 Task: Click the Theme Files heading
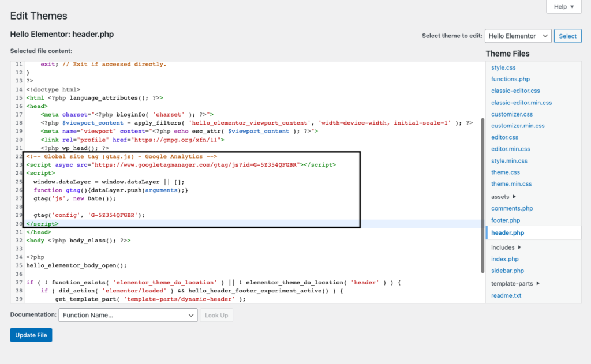click(x=507, y=54)
